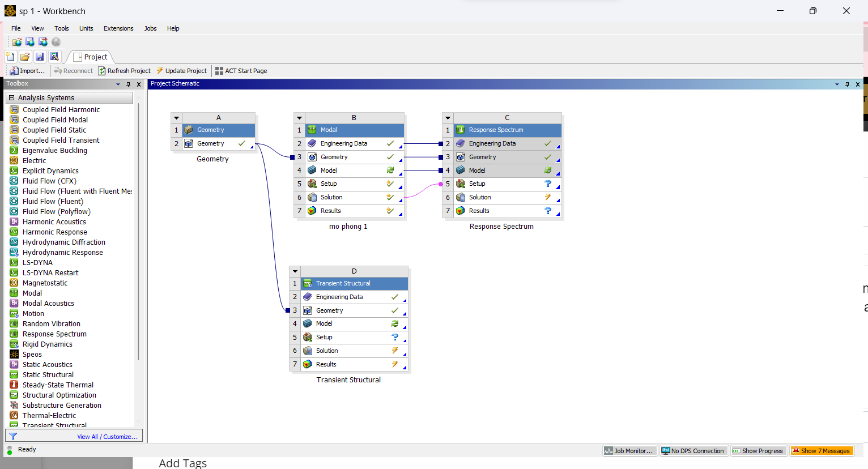Click the Harmonic Response icon in Toolbox
The height and width of the screenshot is (469, 868).
14,232
